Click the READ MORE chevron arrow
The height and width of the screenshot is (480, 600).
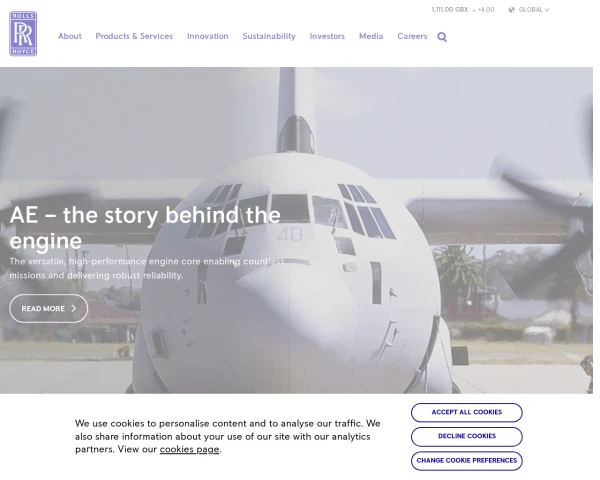74,309
